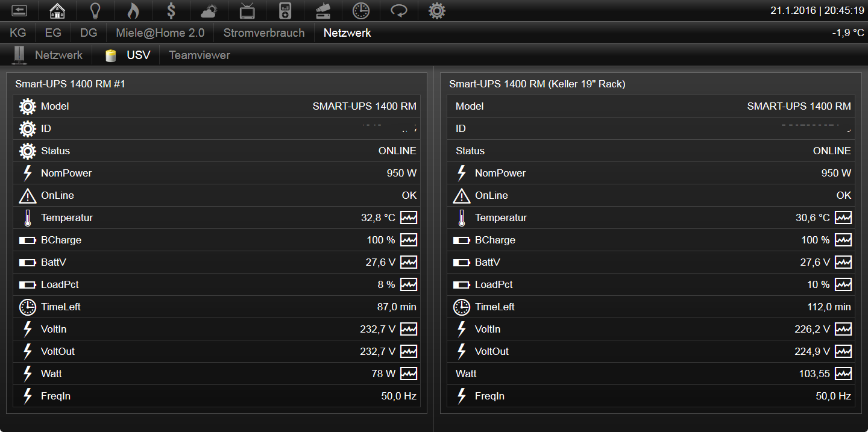This screenshot has height=432, width=868.
Task: Open the Teamviewer sub-page
Action: tap(200, 55)
